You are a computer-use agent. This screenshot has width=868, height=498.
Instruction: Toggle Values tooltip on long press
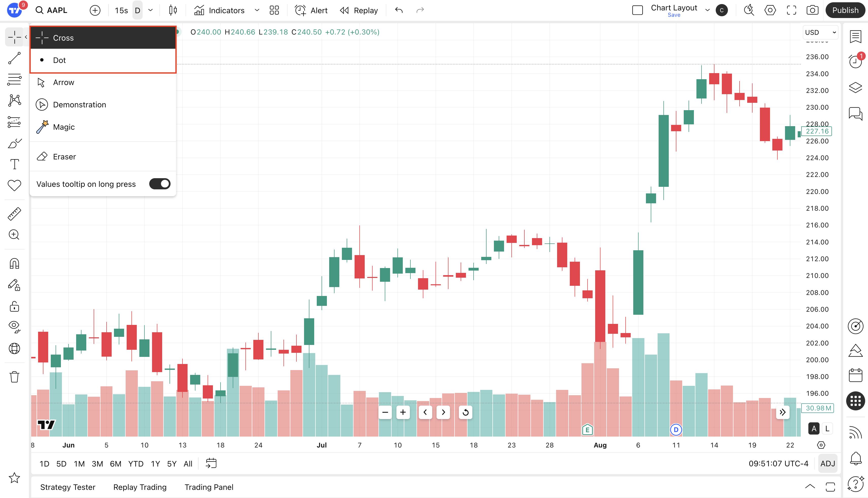tap(159, 184)
